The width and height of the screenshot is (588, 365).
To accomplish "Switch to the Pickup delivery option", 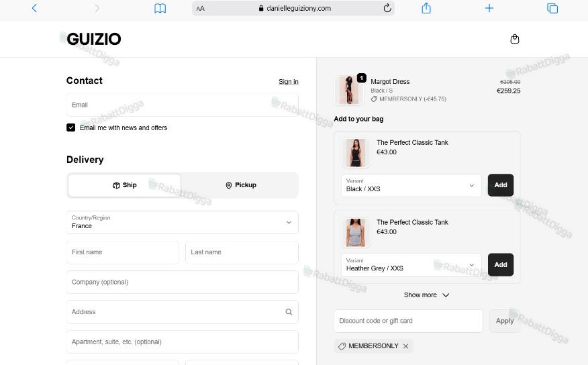I will point(241,185).
